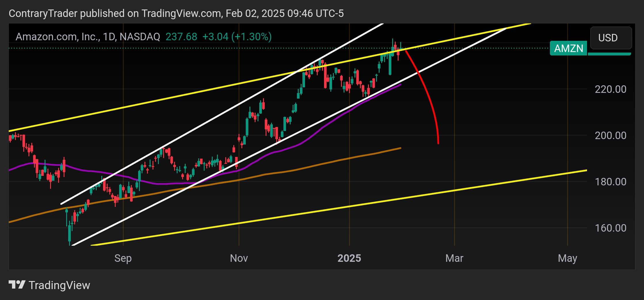This screenshot has height=300, width=644.
Task: Click the 237.68 last price value
Action: [181, 37]
